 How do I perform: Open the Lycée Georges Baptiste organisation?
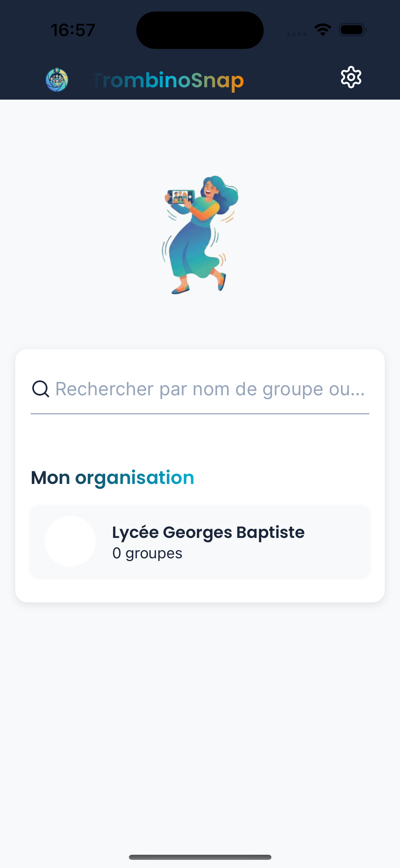pos(200,541)
